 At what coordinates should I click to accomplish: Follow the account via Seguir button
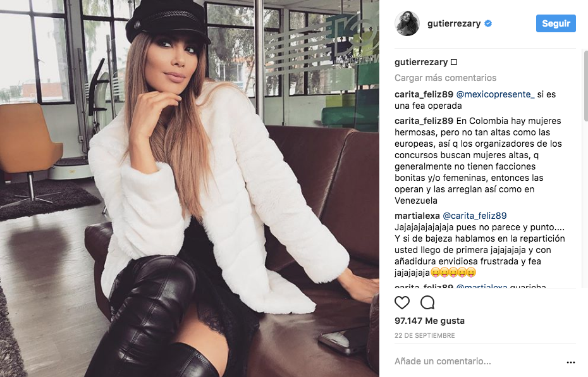tap(556, 23)
